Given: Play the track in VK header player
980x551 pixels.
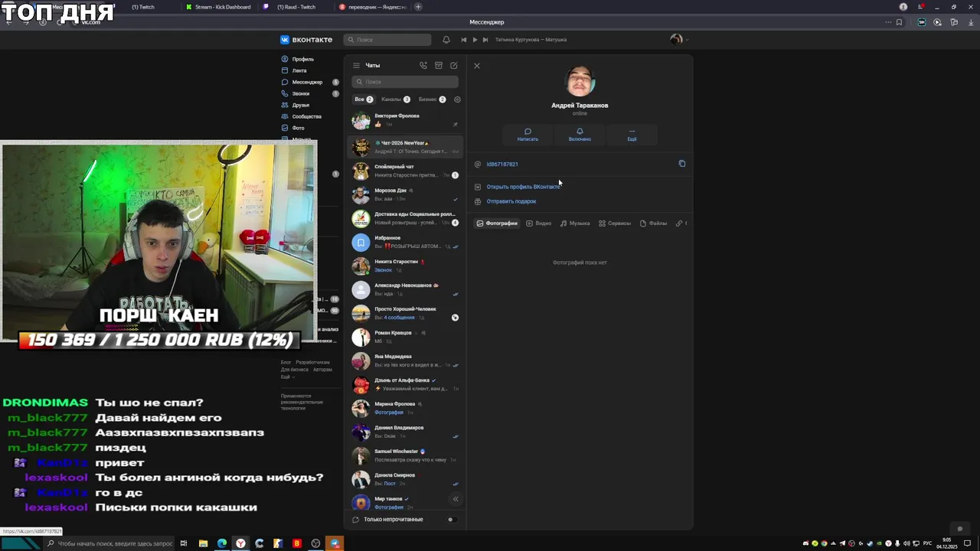Looking at the screenshot, I should (x=475, y=40).
